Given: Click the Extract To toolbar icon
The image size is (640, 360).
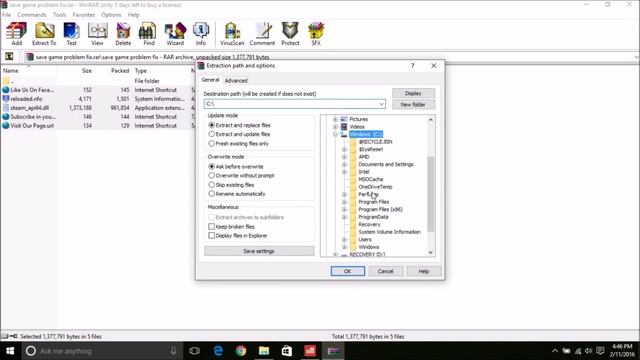Looking at the screenshot, I should (x=44, y=33).
